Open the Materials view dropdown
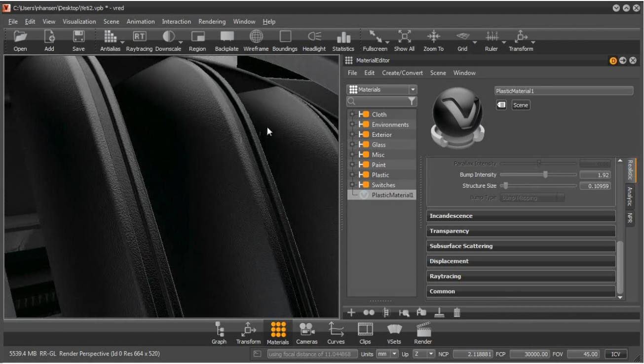The height and width of the screenshot is (364, 644). tap(382, 89)
